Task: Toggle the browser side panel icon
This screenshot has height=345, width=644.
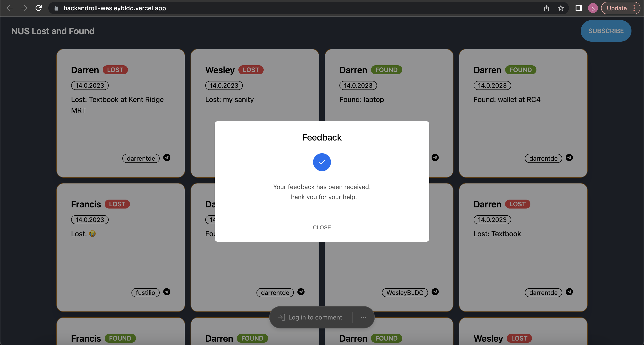Action: coord(578,8)
